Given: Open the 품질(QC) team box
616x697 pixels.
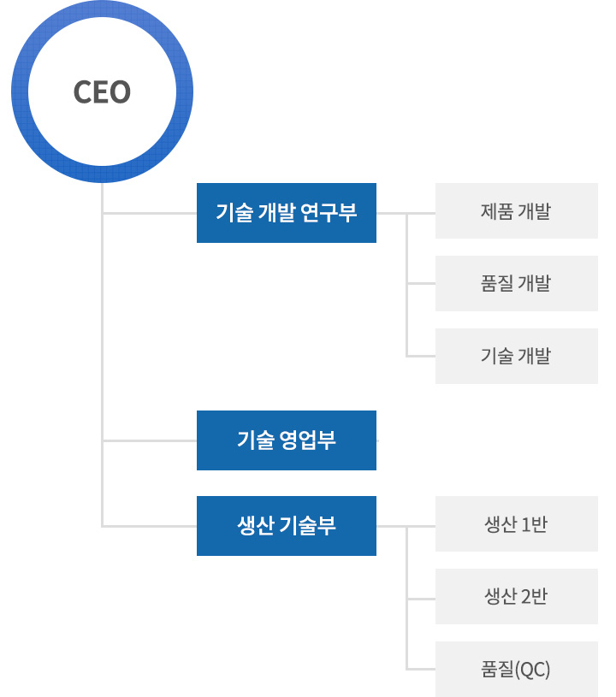Looking at the screenshot, I should point(517,669).
